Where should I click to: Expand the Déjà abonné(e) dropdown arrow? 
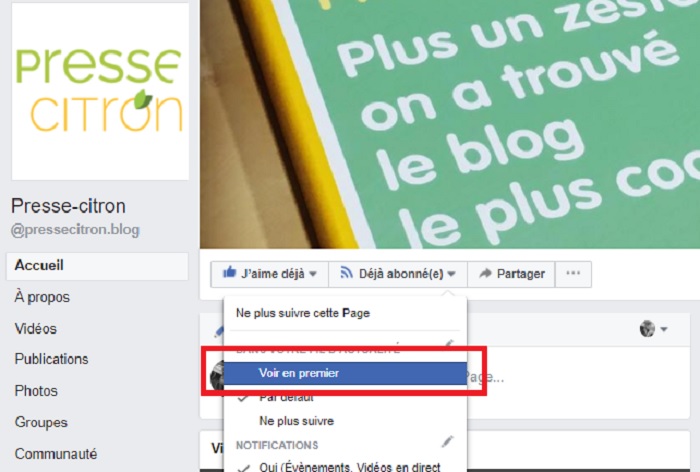451,274
